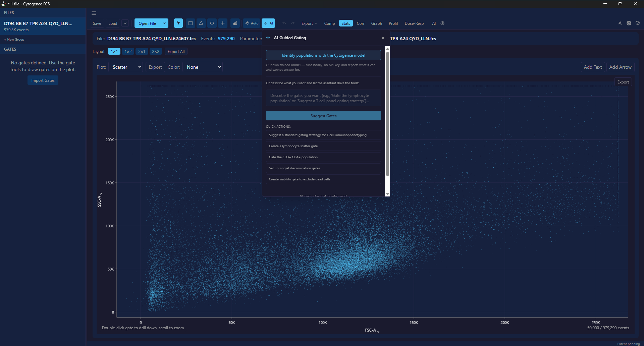
Task: Run Auto gating
Action: pyautogui.click(x=252, y=23)
